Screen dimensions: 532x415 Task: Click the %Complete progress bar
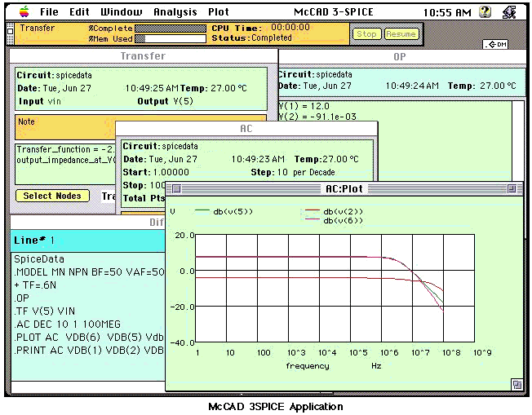tap(170, 28)
